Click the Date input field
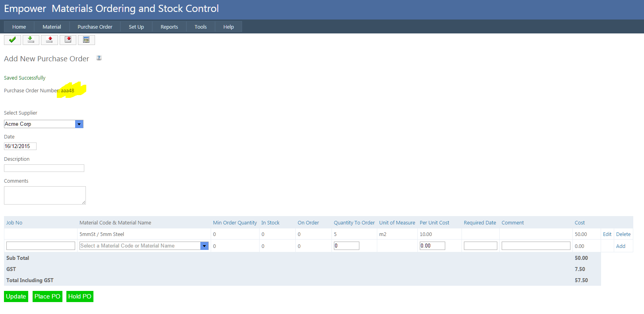Screen dimensions: 644x314 point(20,146)
